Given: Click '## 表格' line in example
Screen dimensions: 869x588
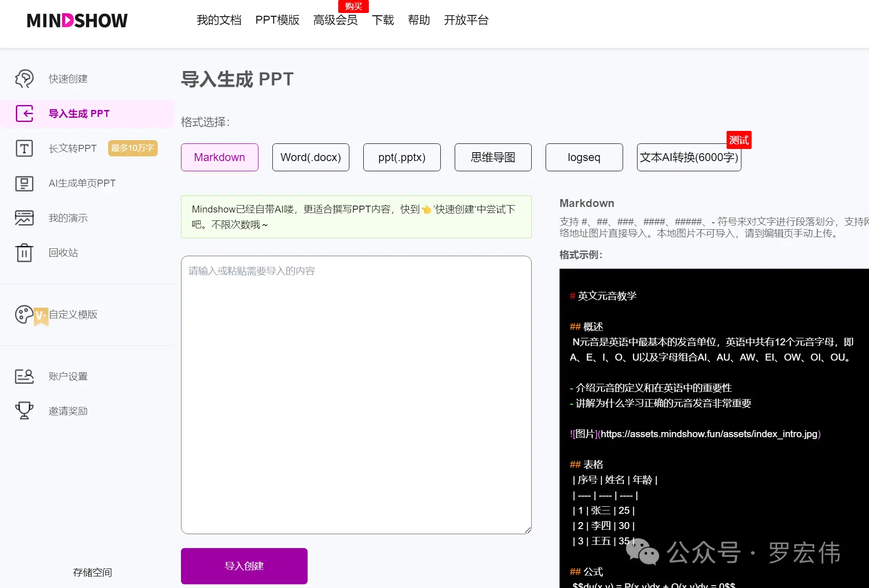Looking at the screenshot, I should tap(586, 465).
